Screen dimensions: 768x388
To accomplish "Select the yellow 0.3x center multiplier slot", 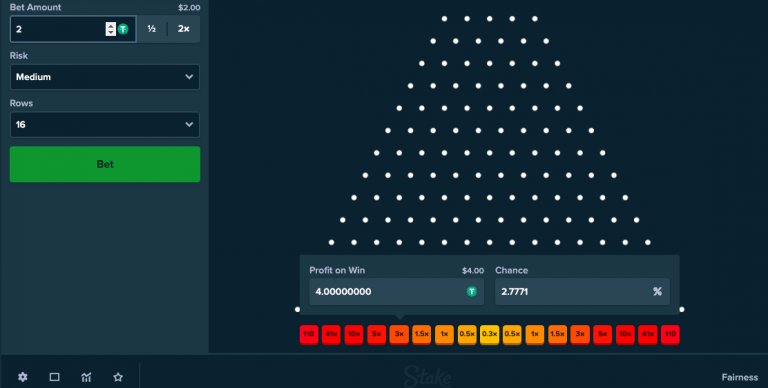I will tap(489, 334).
